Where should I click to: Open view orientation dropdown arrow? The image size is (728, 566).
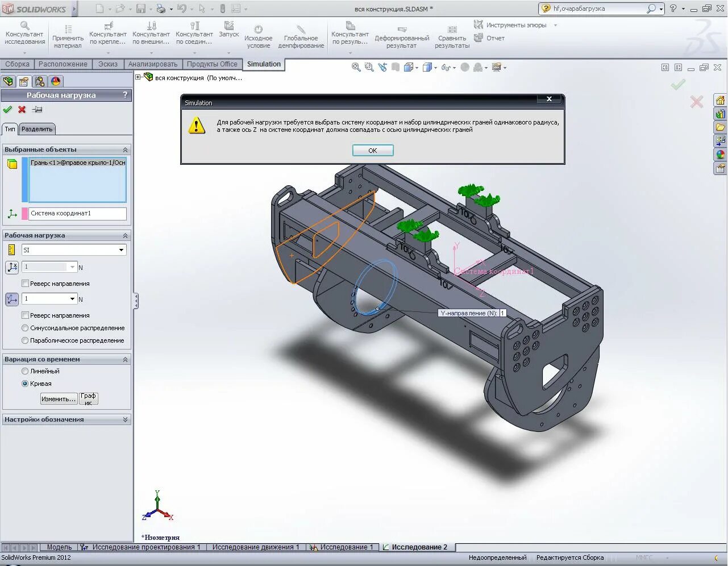point(417,68)
